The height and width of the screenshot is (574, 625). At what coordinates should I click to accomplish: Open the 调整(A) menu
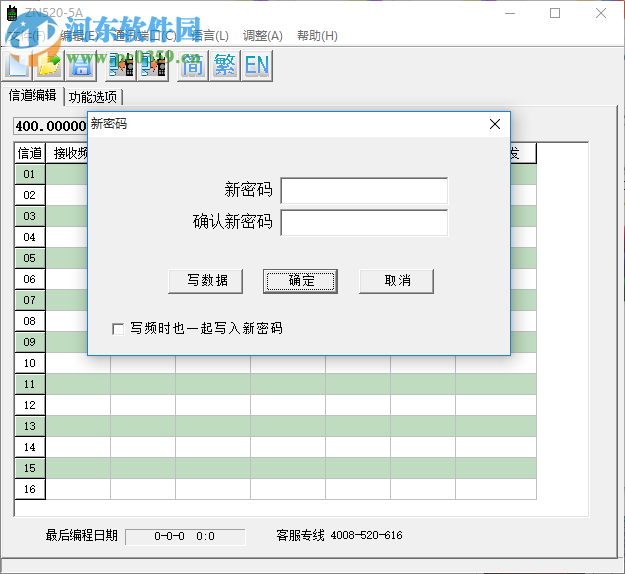click(x=263, y=36)
